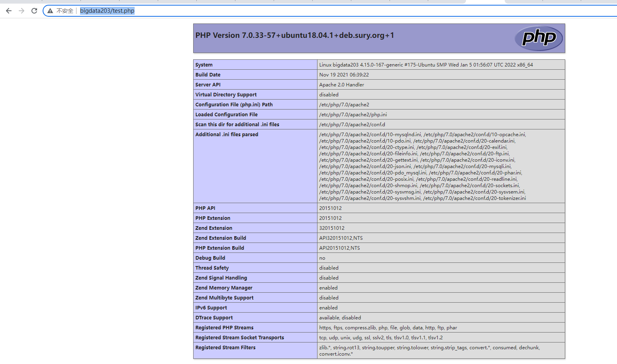Click the IPv6 Support label

point(211,307)
